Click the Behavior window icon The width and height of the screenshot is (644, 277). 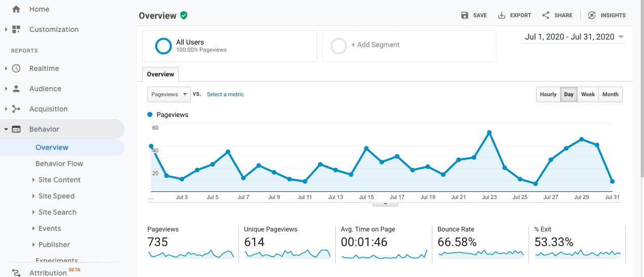[x=16, y=129]
